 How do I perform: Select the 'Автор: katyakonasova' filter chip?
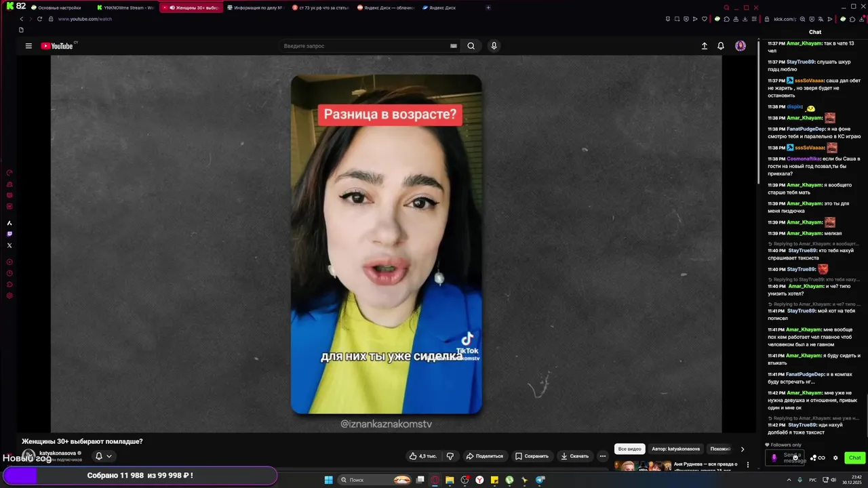[675, 449]
